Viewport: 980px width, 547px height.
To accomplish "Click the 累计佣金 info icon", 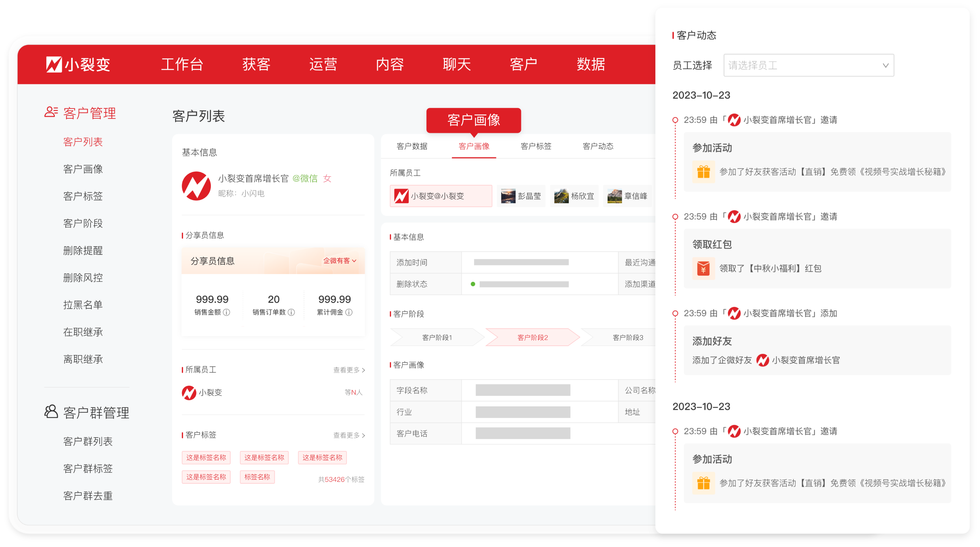I will tap(349, 312).
